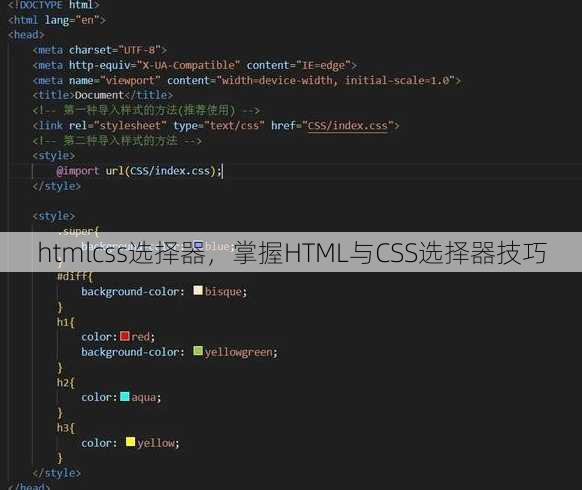
Task: Click the DOCTYPE html declaration
Action: (x=53, y=5)
